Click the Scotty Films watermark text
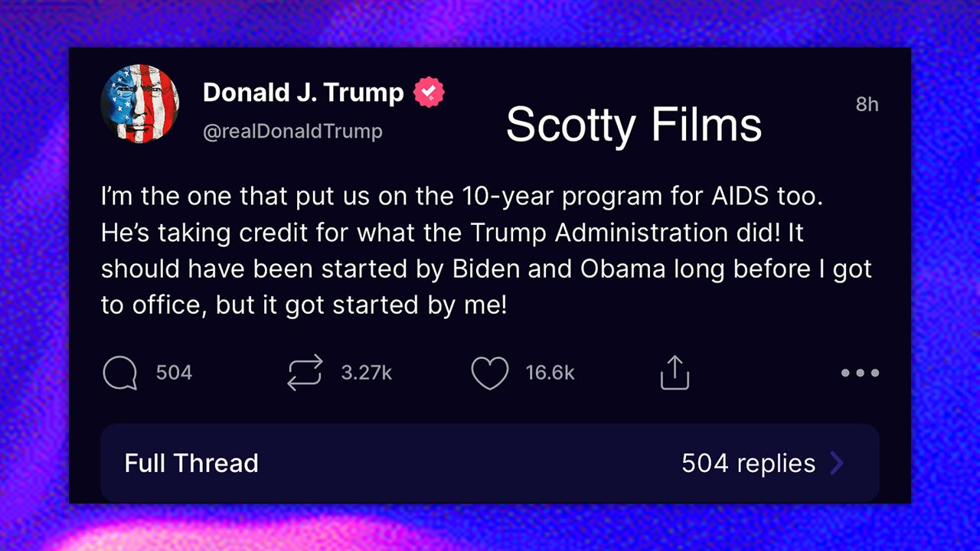This screenshot has height=551, width=980. 634,124
